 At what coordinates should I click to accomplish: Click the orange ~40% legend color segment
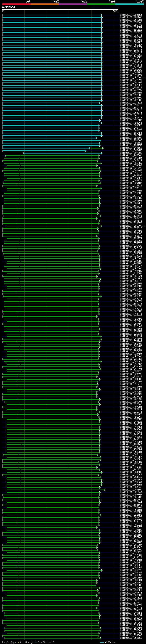tap(45, 4)
